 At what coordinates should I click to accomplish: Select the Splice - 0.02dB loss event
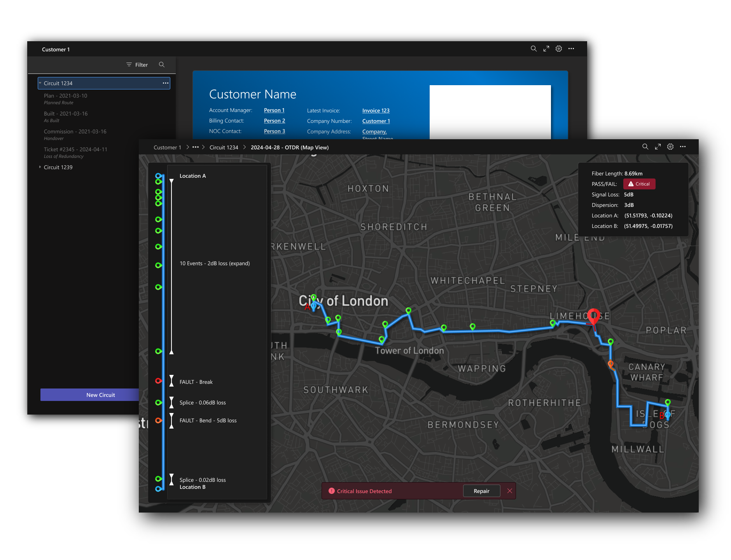pyautogui.click(x=203, y=480)
